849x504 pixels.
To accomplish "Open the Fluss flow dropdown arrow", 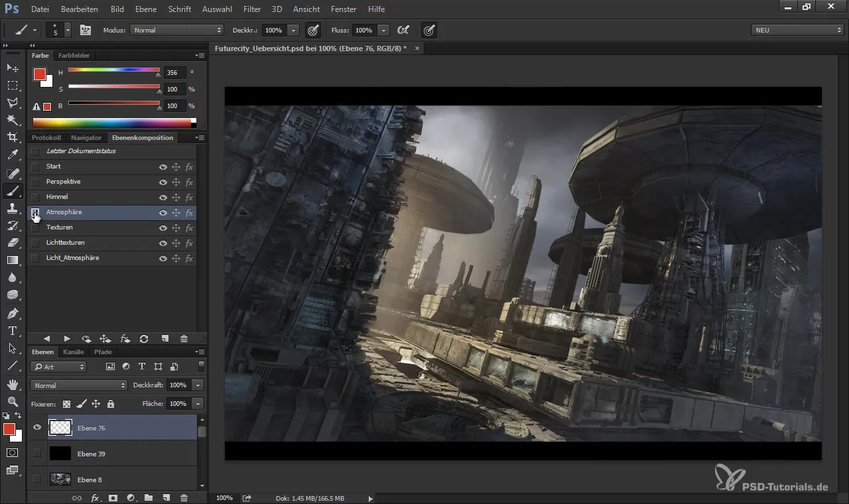I will pyautogui.click(x=383, y=30).
